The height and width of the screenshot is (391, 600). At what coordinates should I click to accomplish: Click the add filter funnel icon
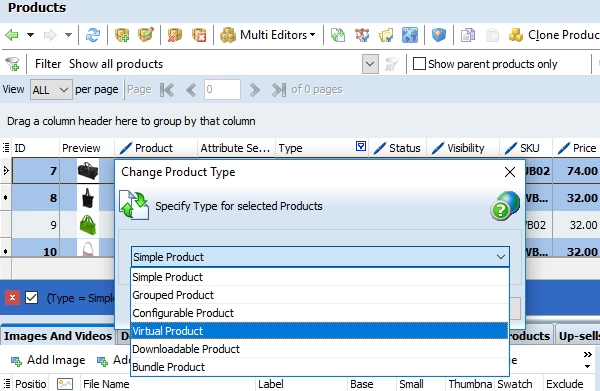click(x=13, y=64)
